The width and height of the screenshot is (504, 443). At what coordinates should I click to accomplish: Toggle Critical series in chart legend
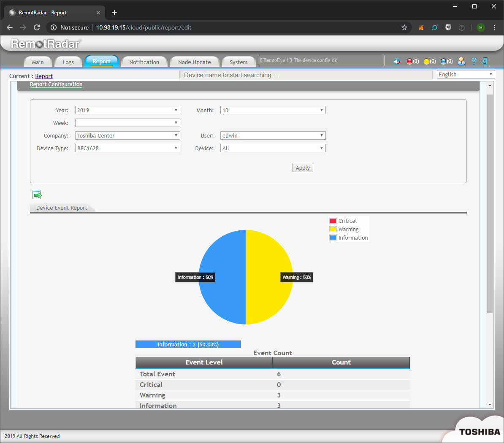pos(343,221)
